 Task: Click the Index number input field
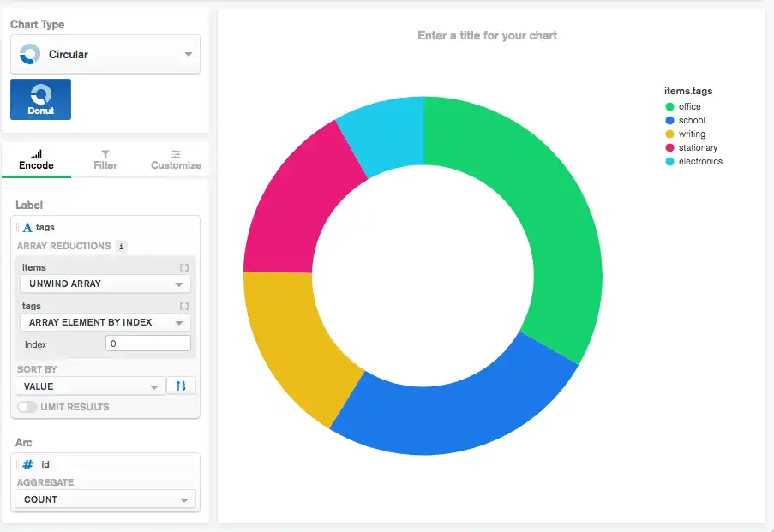pos(147,344)
